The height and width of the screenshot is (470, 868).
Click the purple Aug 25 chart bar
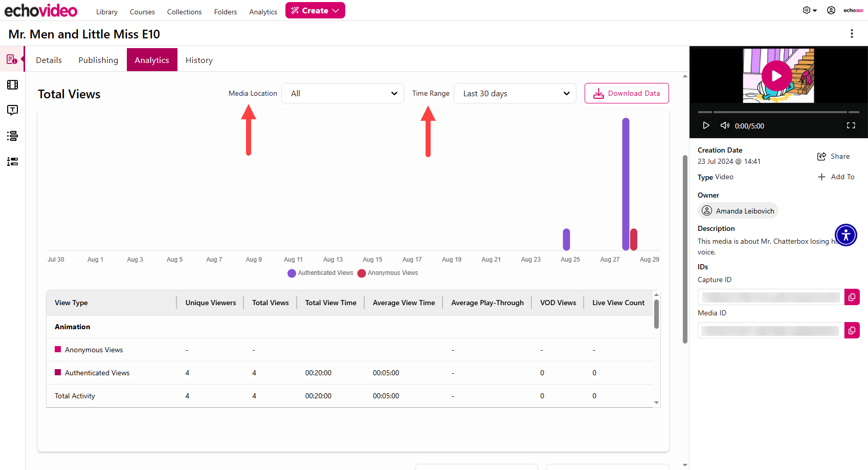566,239
